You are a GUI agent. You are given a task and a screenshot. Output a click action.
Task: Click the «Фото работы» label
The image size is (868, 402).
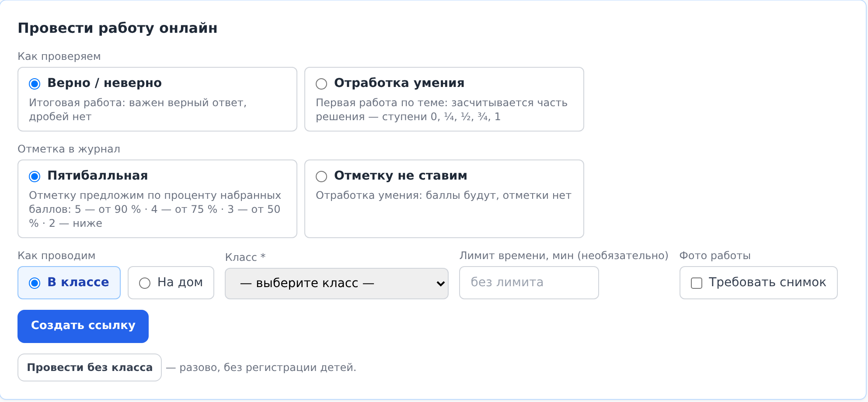click(715, 256)
